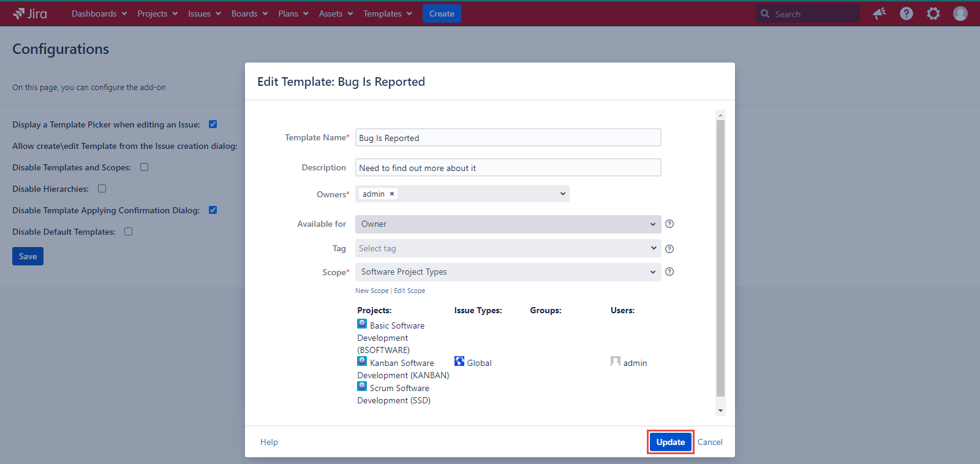980x464 pixels.
Task: Click the dialog's vertical scrollbar
Action: [x=720, y=257]
